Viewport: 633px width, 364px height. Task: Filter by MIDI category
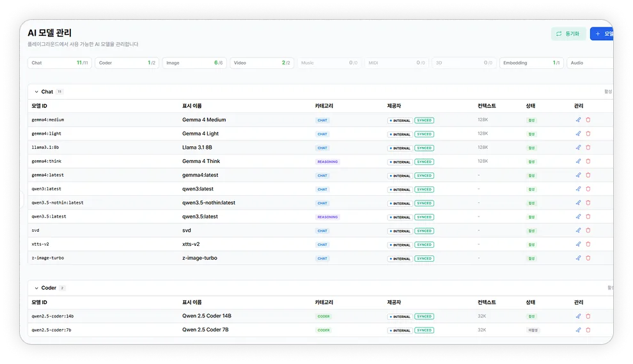coord(396,63)
